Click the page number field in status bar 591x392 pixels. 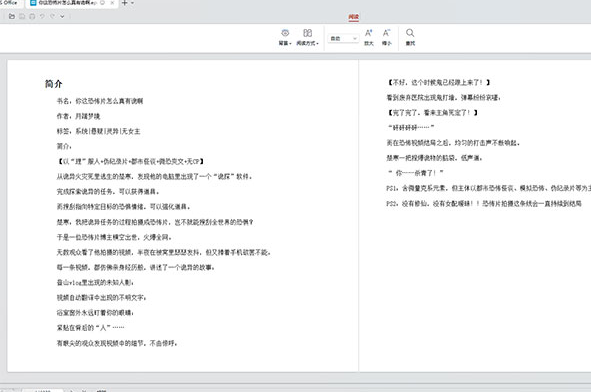(x=42, y=390)
